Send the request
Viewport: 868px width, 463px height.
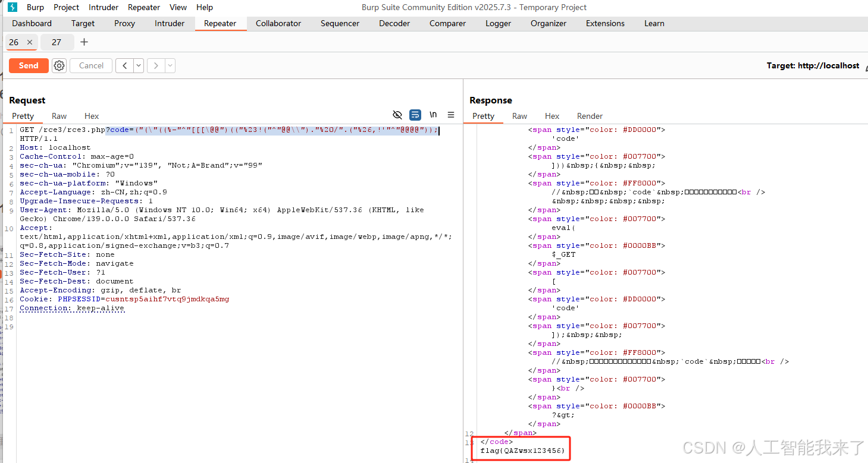coord(29,66)
